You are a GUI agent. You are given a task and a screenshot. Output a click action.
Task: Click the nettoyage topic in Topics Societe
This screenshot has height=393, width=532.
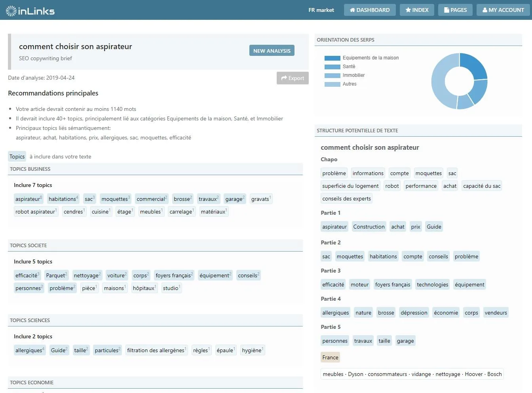point(87,275)
